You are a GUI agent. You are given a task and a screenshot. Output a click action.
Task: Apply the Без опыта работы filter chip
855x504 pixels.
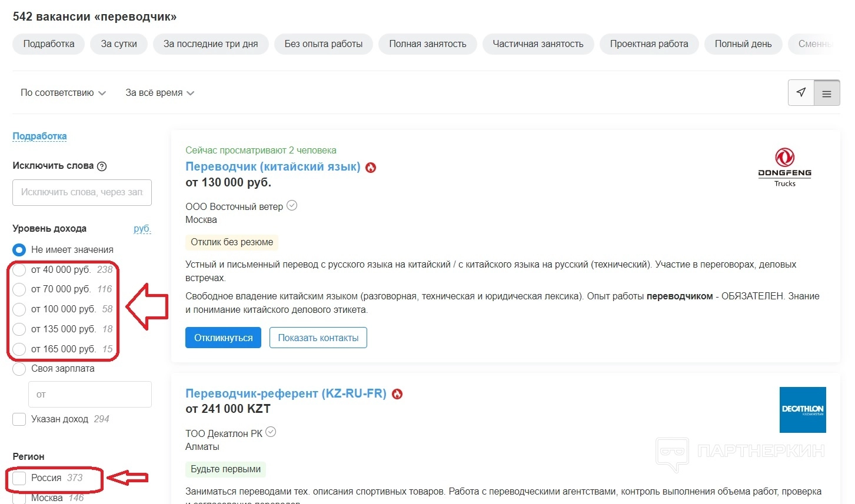click(323, 44)
